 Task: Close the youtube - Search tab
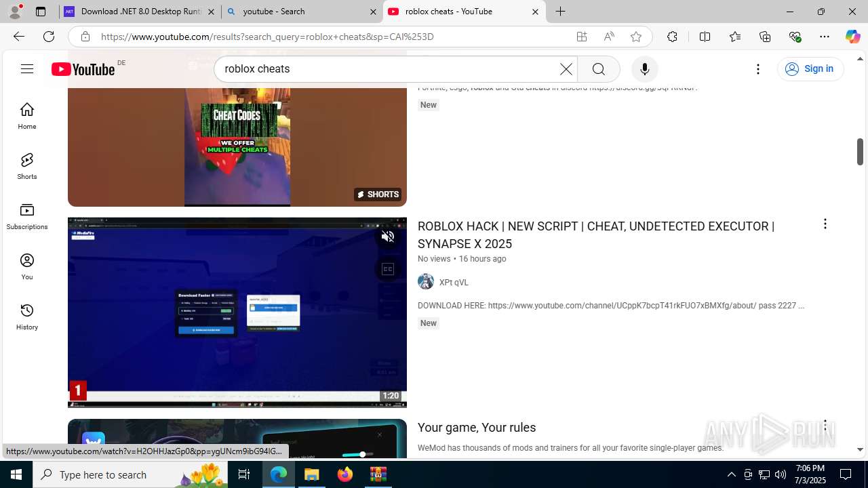(373, 12)
